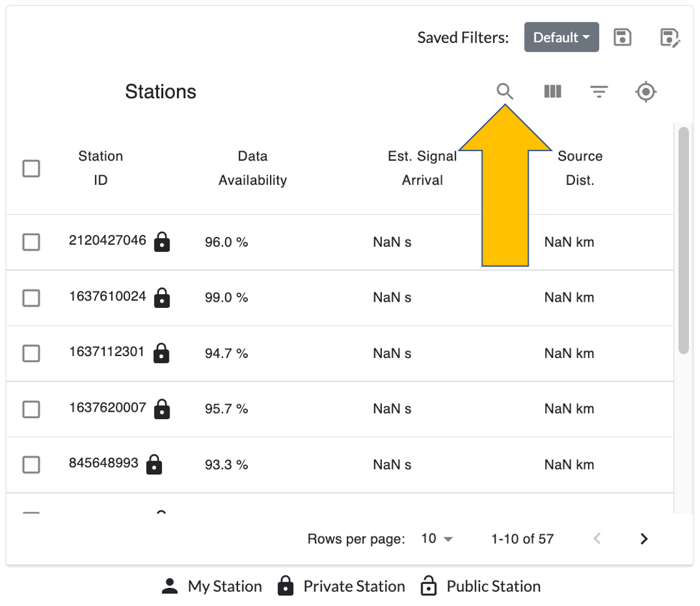Image resolution: width=700 pixels, height=606 pixels.
Task: Toggle the select-all header checkbox
Action: point(31,169)
